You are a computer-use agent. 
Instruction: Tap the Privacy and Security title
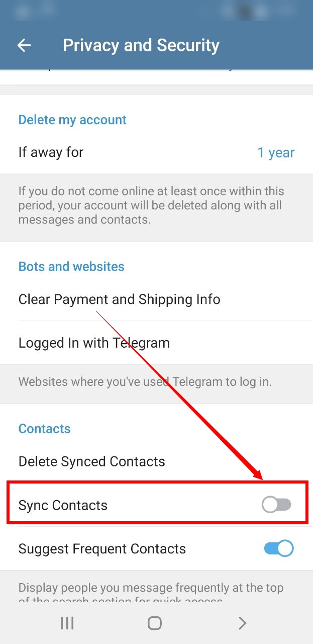pos(141,45)
